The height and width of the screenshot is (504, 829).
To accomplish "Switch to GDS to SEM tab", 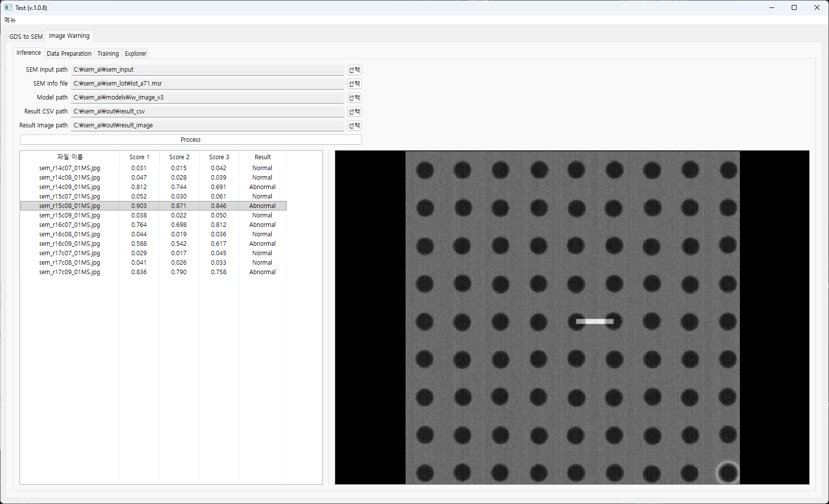I will coord(26,36).
